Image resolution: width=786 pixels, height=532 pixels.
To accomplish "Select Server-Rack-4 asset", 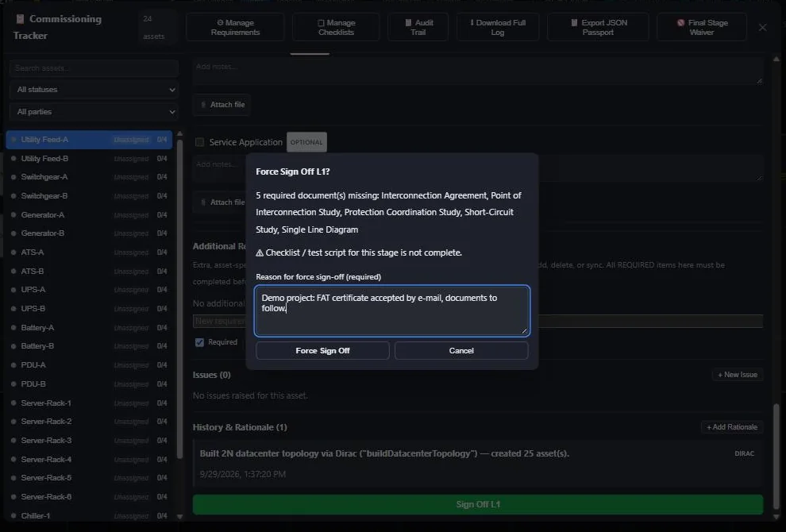I will [x=89, y=459].
